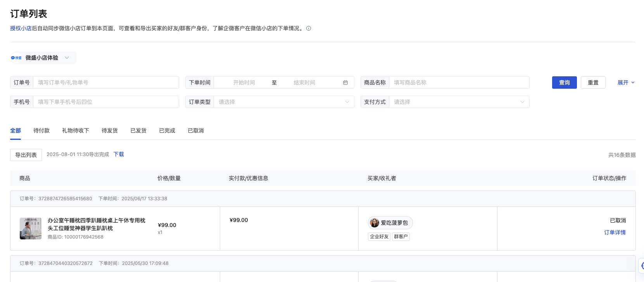The height and width of the screenshot is (282, 644).
Task: Open the 礼物待收下 tab
Action: click(76, 131)
